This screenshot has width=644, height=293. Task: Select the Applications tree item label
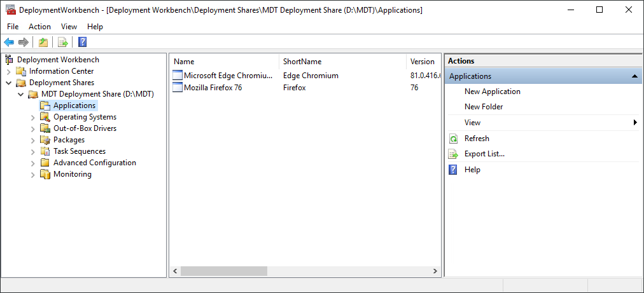74,106
